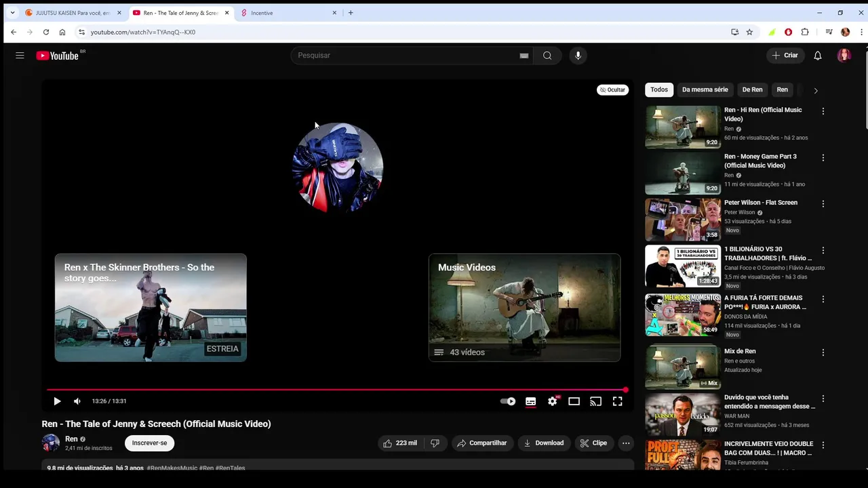The width and height of the screenshot is (868, 488).
Task: Open the tab search dropdown arrow
Action: tap(12, 13)
